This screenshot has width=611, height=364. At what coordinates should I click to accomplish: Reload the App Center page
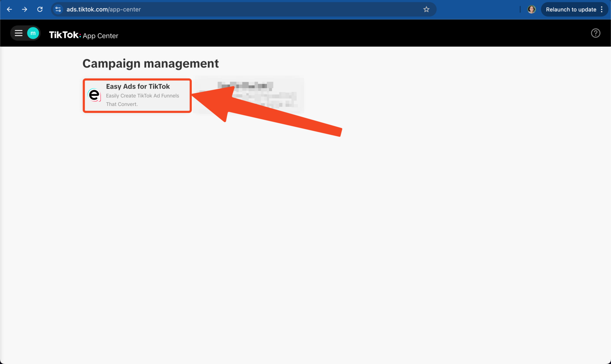coord(40,10)
